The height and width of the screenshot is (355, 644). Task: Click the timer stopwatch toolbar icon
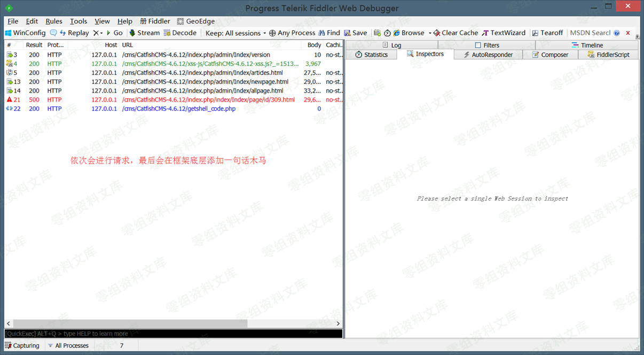pyautogui.click(x=387, y=33)
